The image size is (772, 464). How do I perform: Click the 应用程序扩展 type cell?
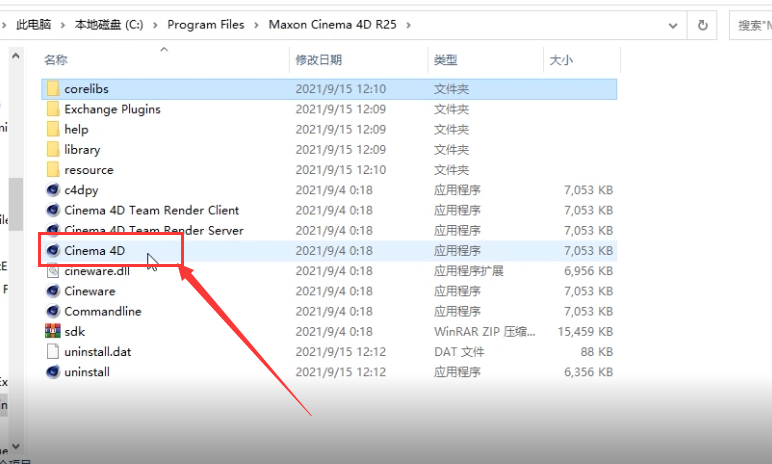469,271
